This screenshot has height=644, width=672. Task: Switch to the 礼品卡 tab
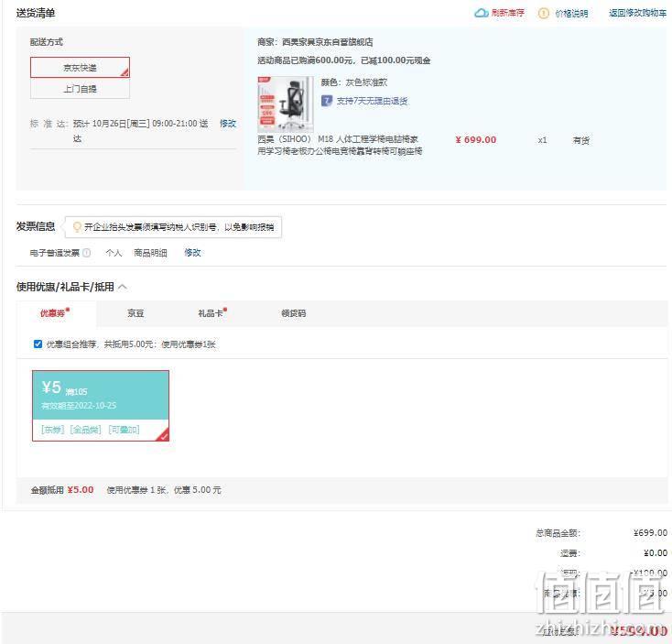pyautogui.click(x=211, y=313)
